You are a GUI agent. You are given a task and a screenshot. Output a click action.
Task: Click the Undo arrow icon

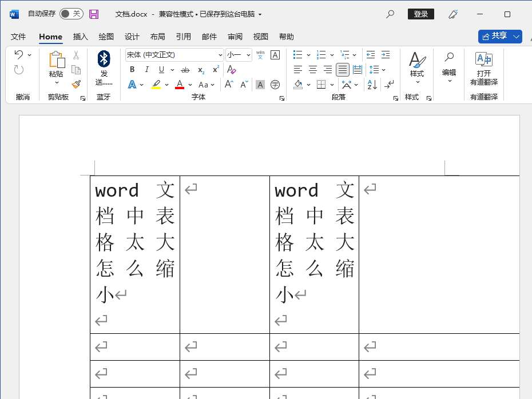tap(19, 54)
